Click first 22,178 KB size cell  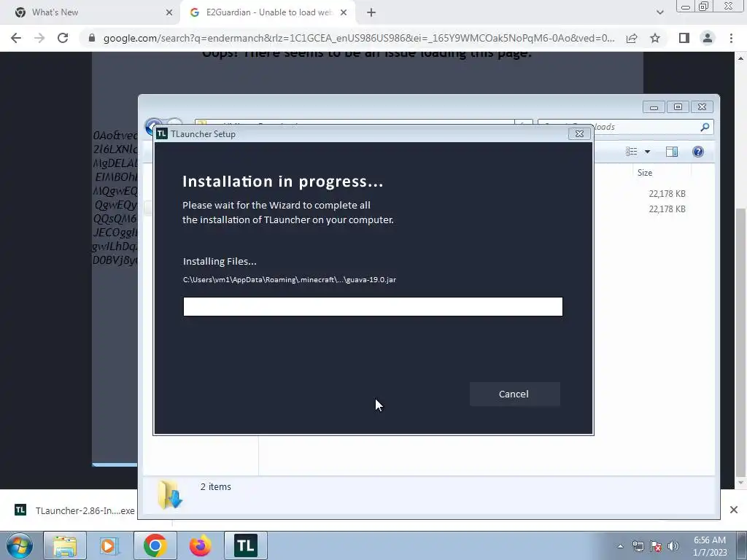pyautogui.click(x=667, y=194)
